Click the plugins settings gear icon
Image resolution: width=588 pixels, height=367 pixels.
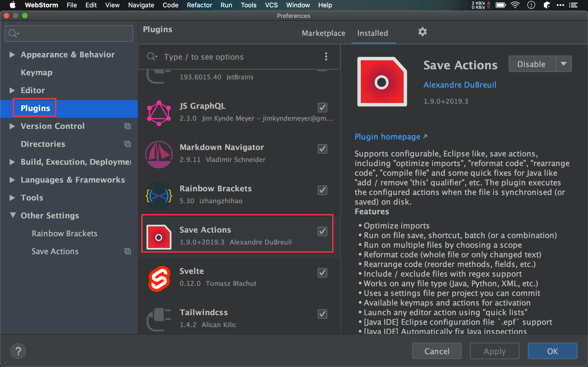[x=422, y=32]
